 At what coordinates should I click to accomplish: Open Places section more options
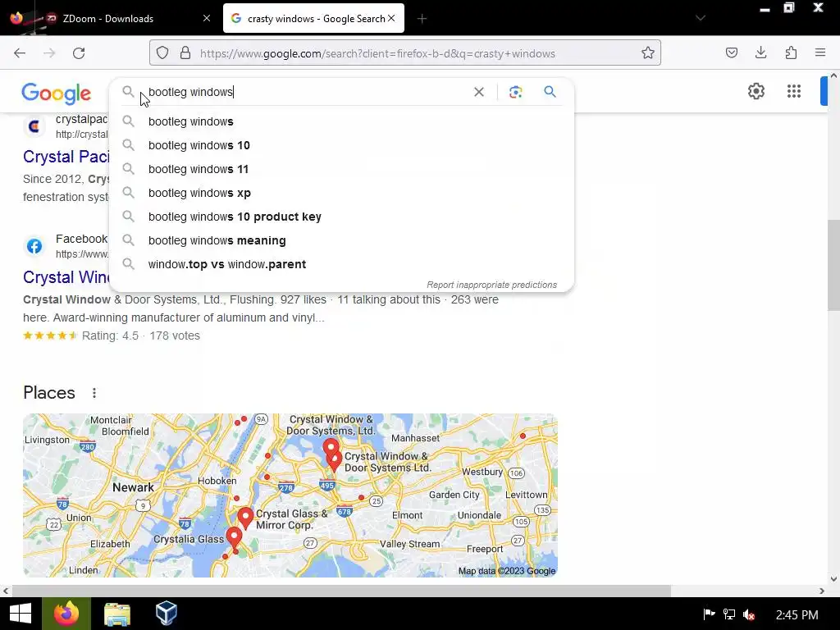click(x=94, y=393)
